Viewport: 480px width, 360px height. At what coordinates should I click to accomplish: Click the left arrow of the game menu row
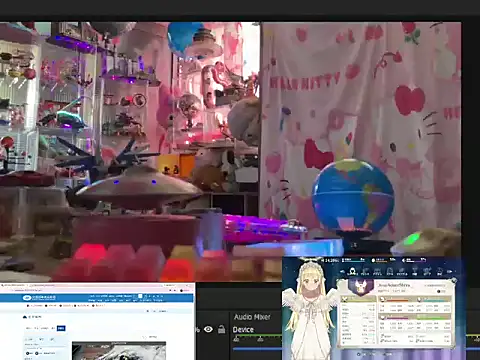point(342,272)
